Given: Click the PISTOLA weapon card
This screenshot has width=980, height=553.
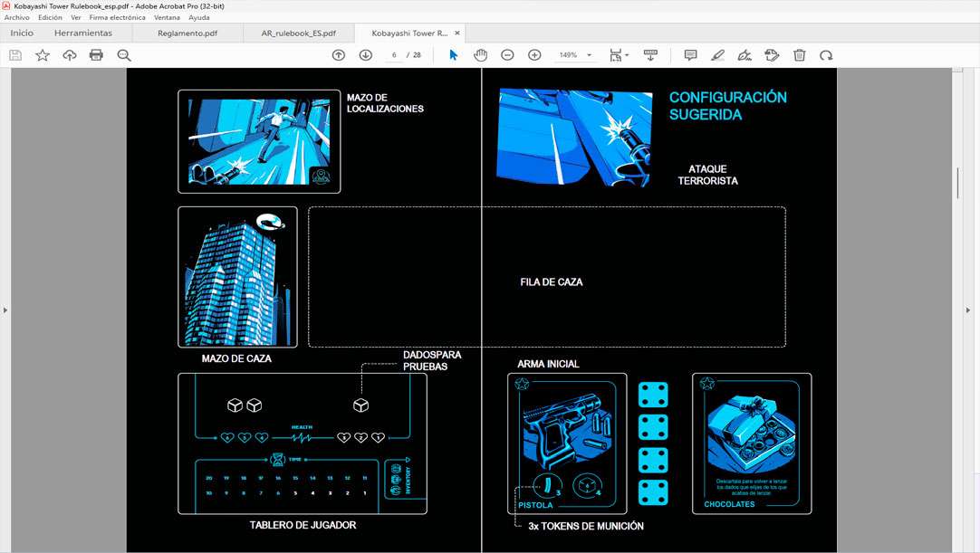Looking at the screenshot, I should [567, 443].
